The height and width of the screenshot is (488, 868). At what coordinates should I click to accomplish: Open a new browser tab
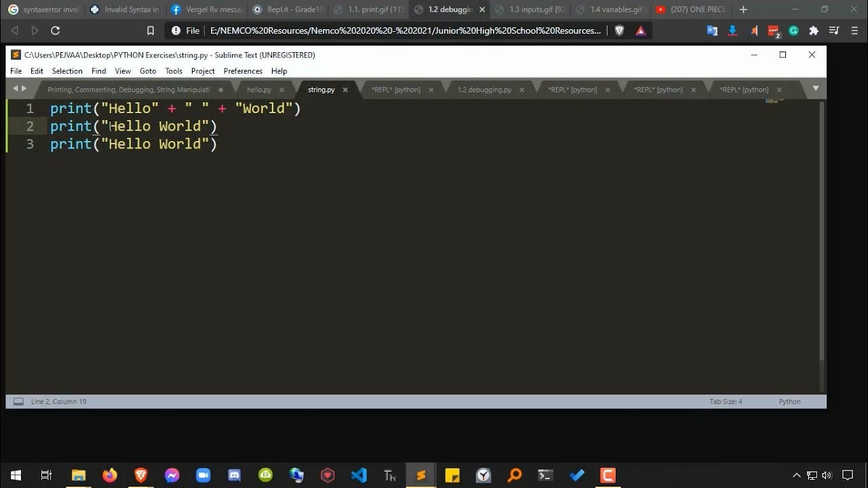coord(743,9)
